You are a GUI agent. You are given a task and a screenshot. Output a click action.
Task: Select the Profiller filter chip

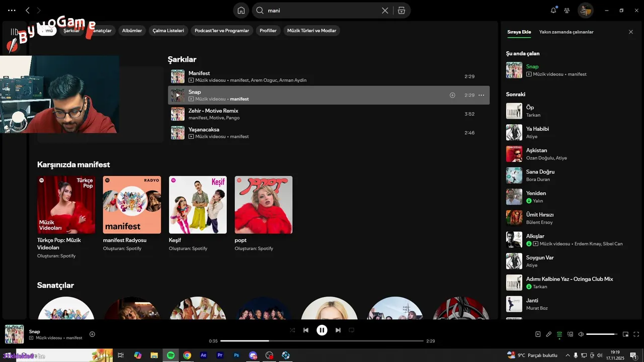pos(268,31)
